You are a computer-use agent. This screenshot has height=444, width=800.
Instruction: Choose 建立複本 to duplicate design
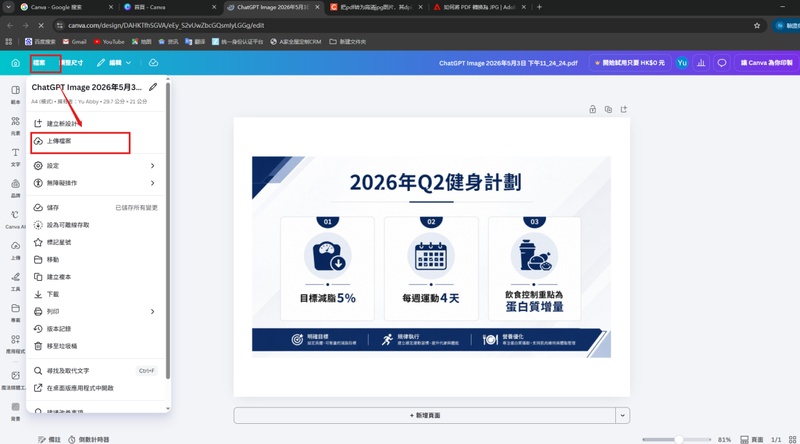[96, 277]
